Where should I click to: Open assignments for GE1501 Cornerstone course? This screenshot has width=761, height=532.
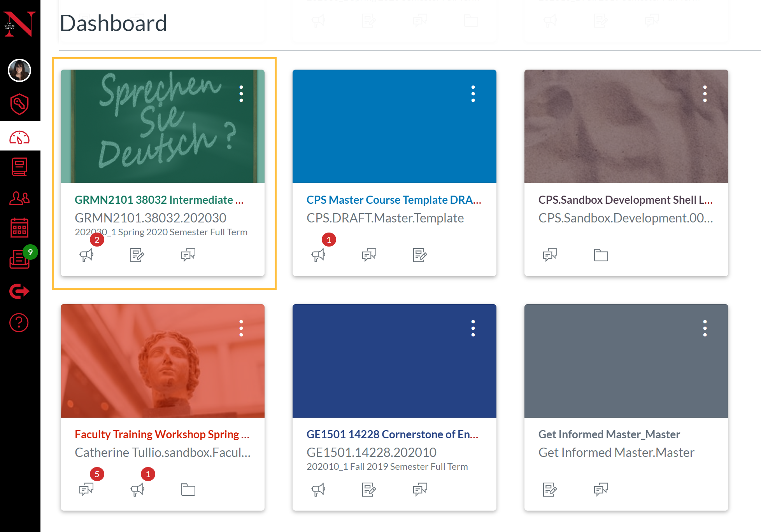[369, 489]
